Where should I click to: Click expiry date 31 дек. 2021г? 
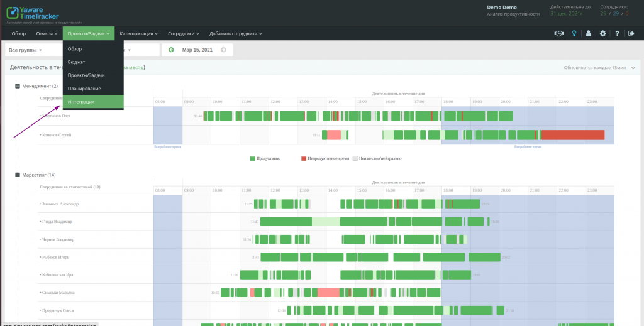567,14
